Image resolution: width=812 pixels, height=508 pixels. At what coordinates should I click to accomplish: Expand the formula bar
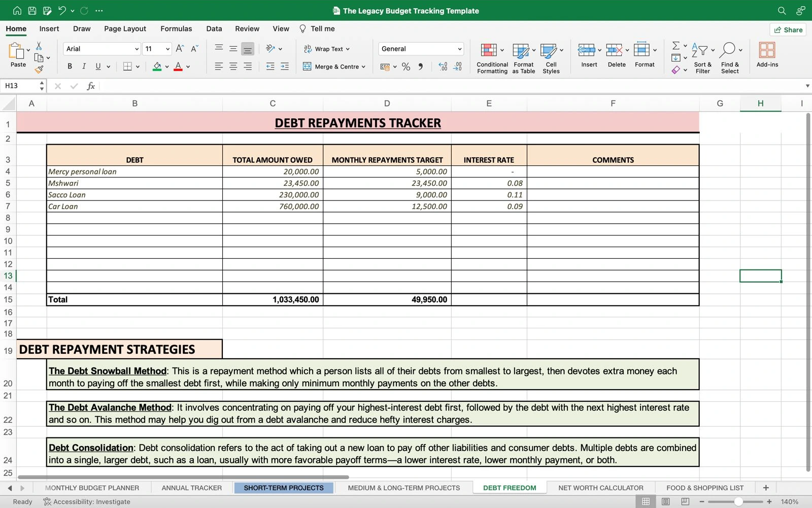tap(807, 86)
